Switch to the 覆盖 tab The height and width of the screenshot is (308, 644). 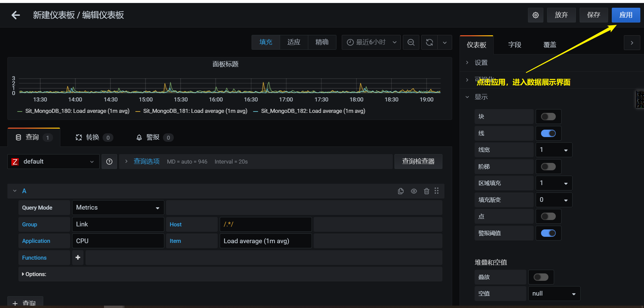tap(550, 45)
